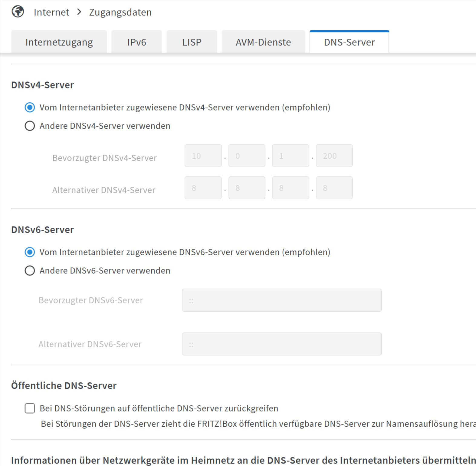Click the Alternativer DNSv6-Server field
Viewport: 476px width, 466px height.
[x=281, y=344]
